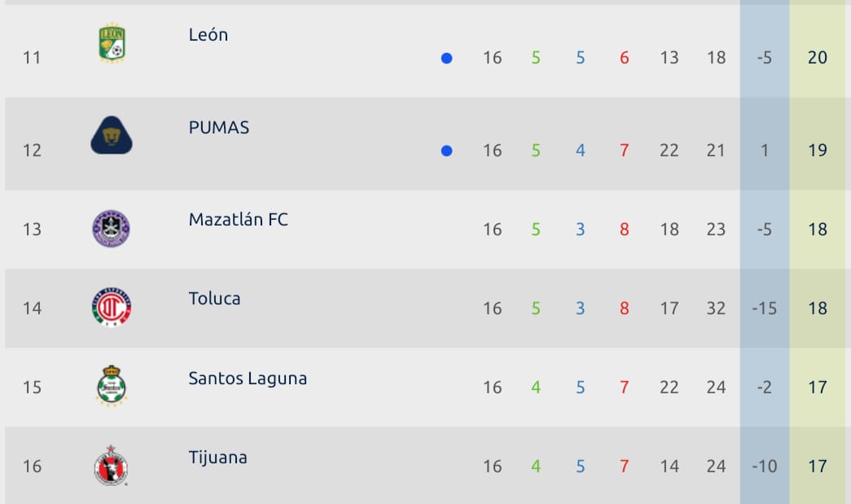Click position number 16 for Tijuana
The image size is (851, 504).
click(32, 467)
